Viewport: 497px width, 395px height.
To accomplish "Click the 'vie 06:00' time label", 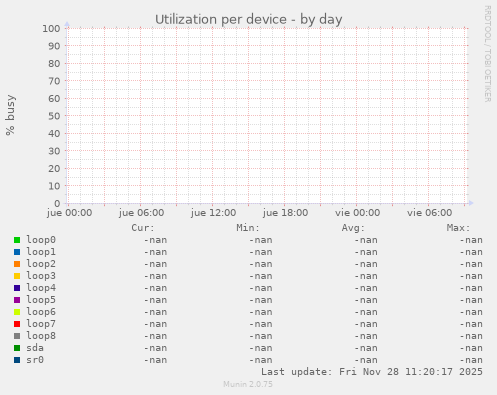I will (x=430, y=213).
